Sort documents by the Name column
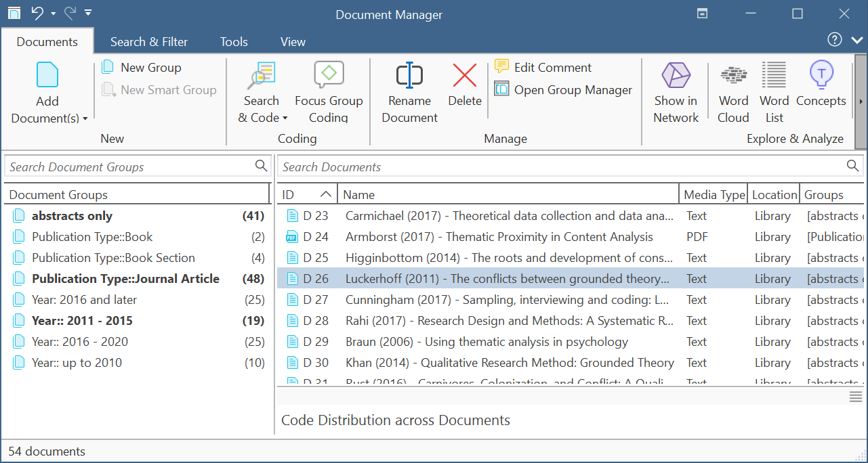The height and width of the screenshot is (463, 868). [508, 194]
